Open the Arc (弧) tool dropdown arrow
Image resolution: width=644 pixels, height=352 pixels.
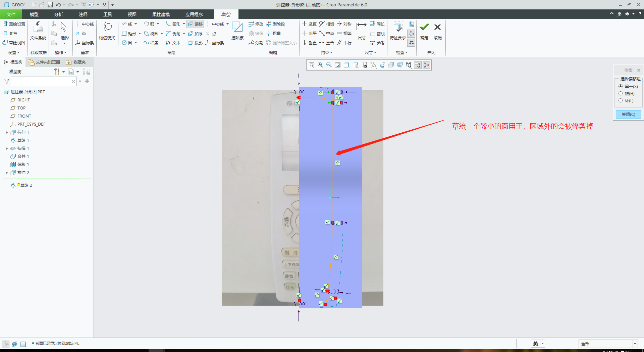point(158,24)
